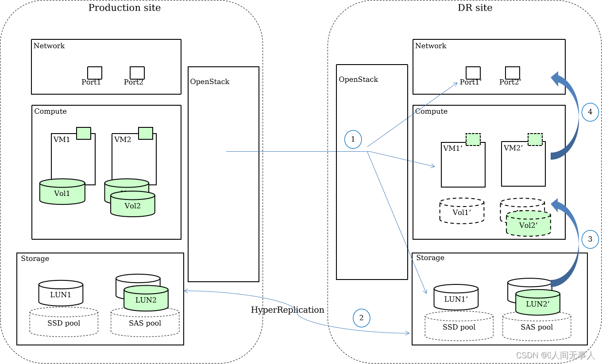The height and width of the screenshot is (364, 602).
Task: Click "Compute" label in DR site
Action: click(x=432, y=111)
